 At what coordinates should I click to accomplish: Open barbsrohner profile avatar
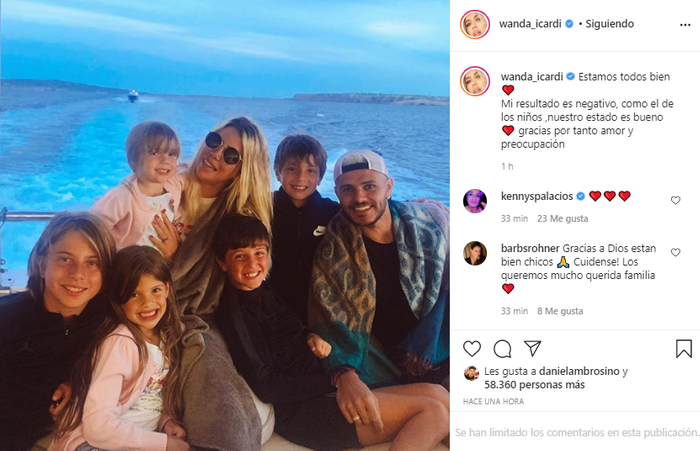[x=475, y=253]
